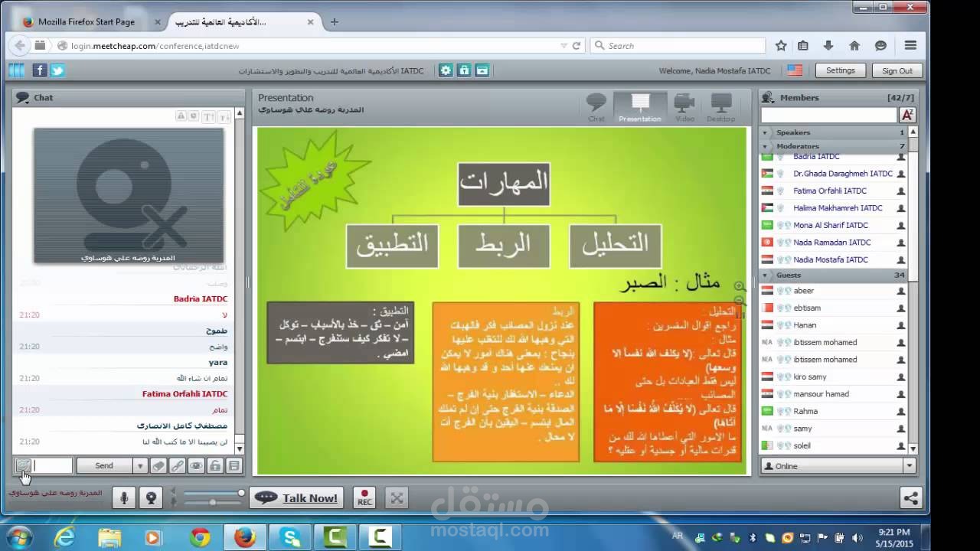Click the chat alert triangle icon
The width and height of the screenshot is (980, 551).
point(181,116)
